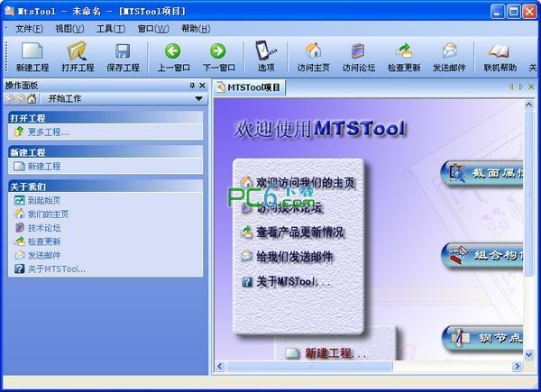
Task: Click the 发送邮件 toolbar icon
Action: 449,55
